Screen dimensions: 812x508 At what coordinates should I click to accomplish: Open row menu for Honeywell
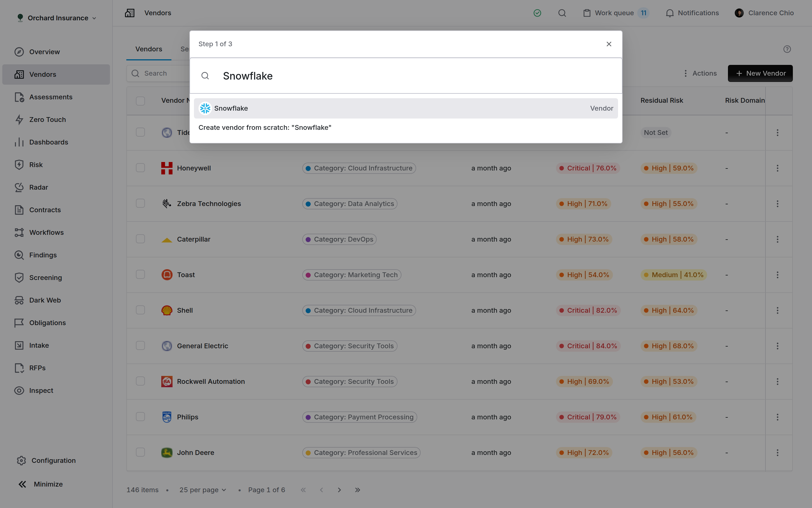(777, 168)
